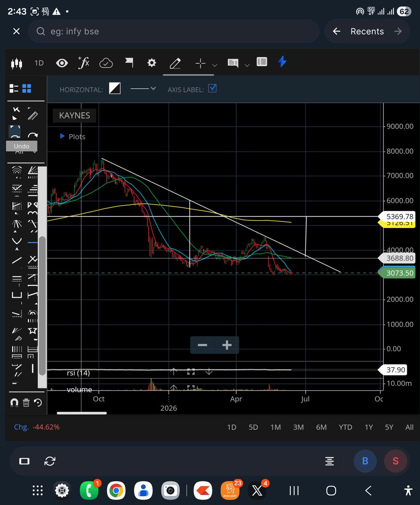Tap the S sell button
The image size is (420, 505).
tap(395, 461)
